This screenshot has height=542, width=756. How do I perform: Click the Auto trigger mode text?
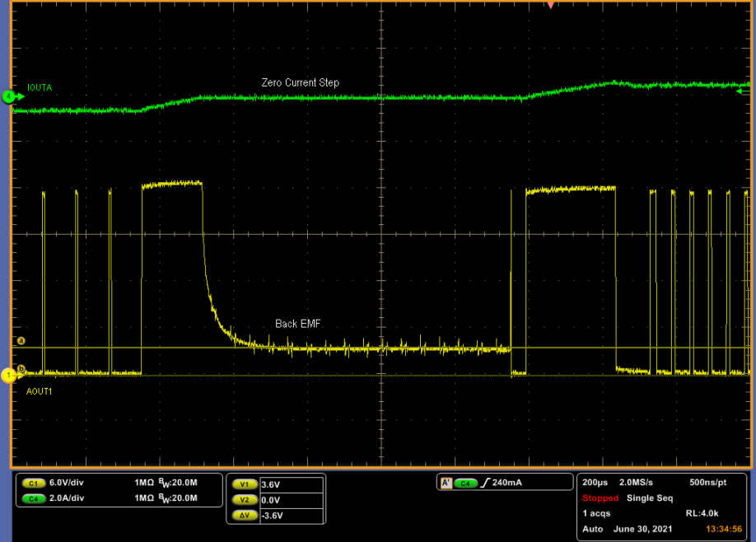(x=593, y=529)
